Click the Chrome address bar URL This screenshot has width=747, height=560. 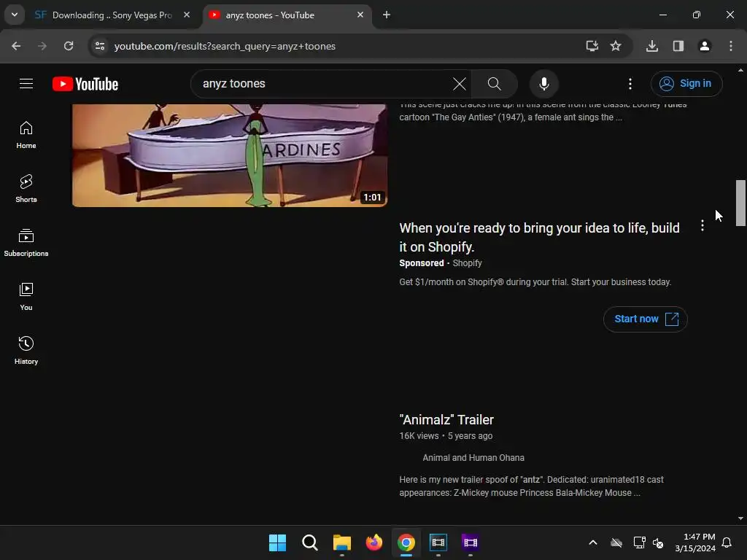pos(225,46)
